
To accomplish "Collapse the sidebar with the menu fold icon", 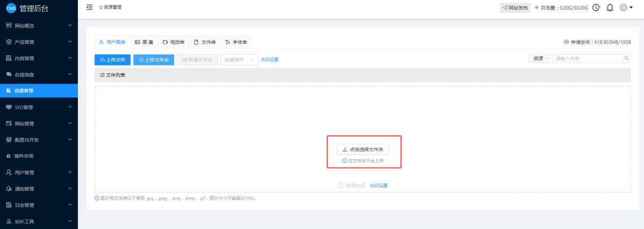I will pyautogui.click(x=89, y=8).
